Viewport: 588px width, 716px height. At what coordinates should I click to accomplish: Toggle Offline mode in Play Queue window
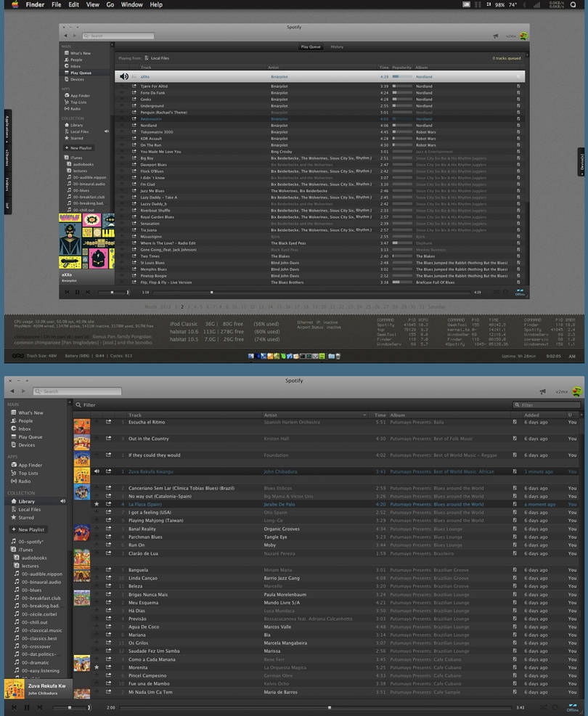coord(520,292)
